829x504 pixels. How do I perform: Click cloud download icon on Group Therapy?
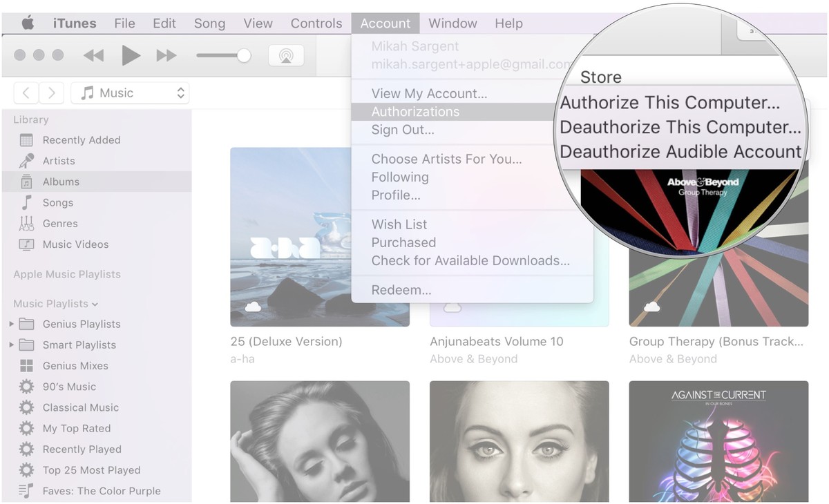[652, 307]
